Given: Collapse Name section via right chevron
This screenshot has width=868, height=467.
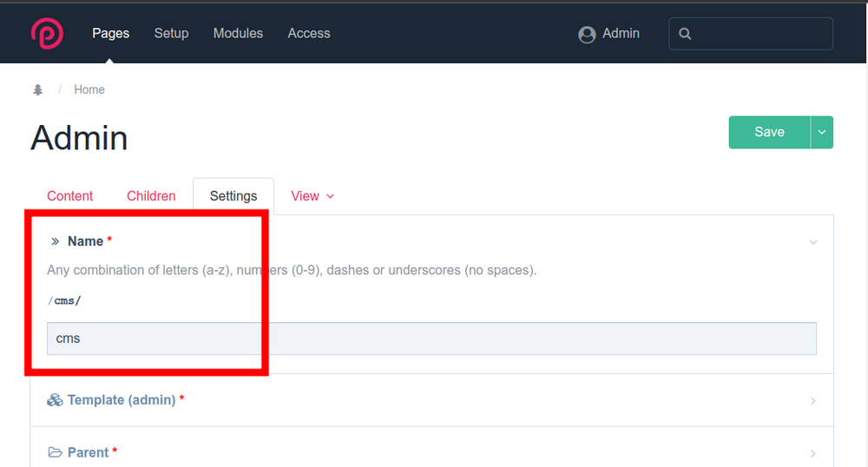Looking at the screenshot, I should click(x=813, y=242).
